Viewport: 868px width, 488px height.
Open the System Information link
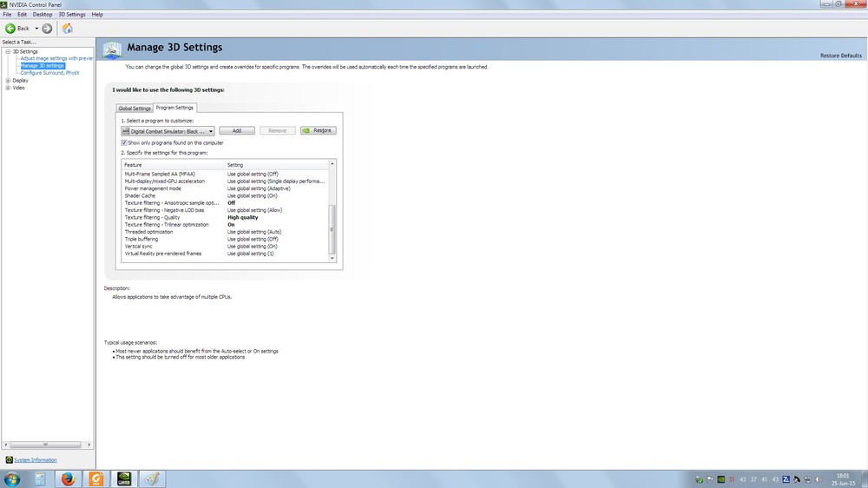pos(36,460)
